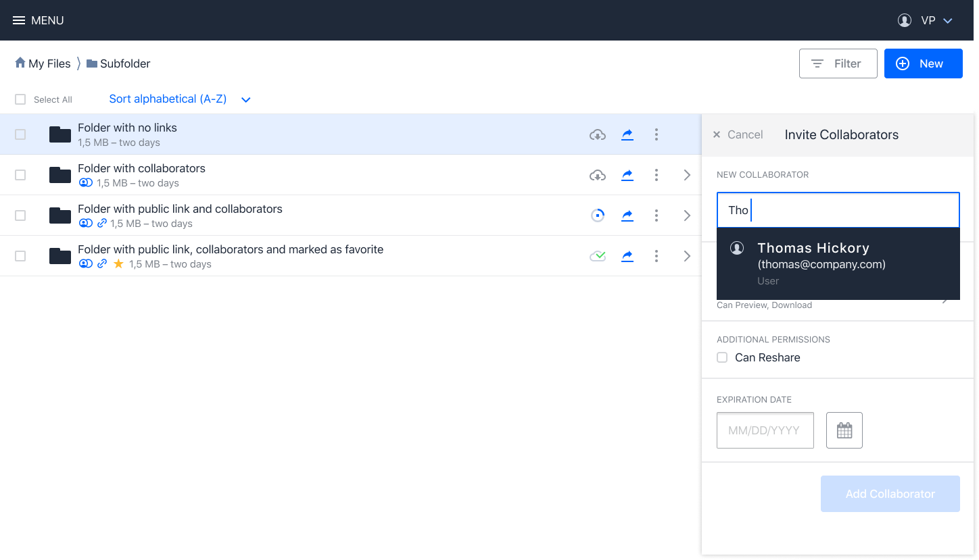The image size is (979, 560).
Task: Click the New button
Action: pos(923,63)
